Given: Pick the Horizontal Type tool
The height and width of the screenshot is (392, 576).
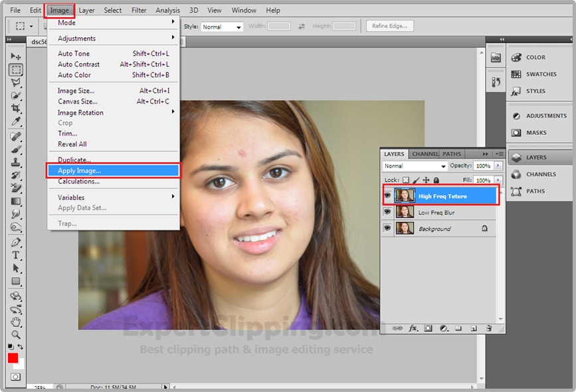Looking at the screenshot, I should click(16, 256).
